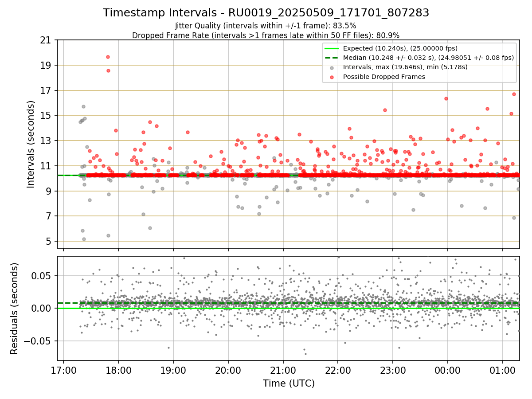Viewport: 532px width, 399px height.
Task: Click x-axis tick label '00:00'
Action: [448, 371]
